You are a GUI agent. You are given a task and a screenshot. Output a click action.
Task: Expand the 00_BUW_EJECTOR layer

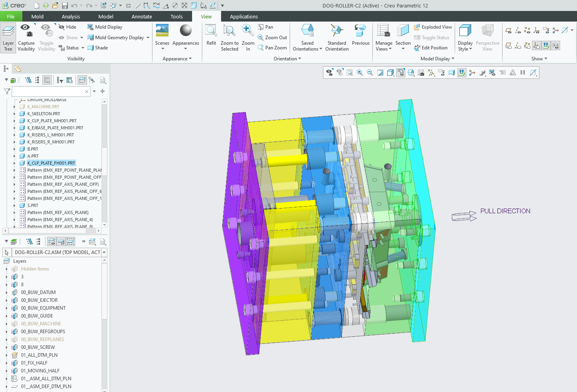[7, 300]
